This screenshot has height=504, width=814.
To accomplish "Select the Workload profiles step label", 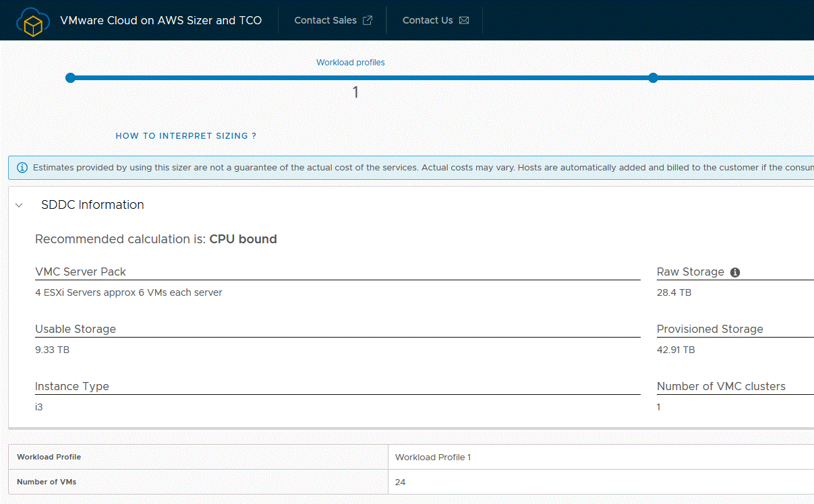I will click(351, 63).
